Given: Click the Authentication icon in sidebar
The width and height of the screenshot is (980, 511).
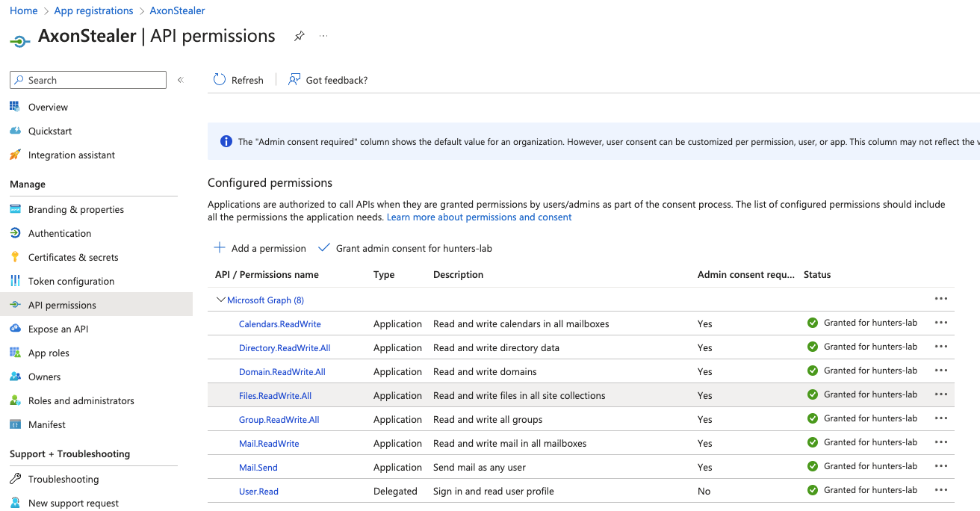Looking at the screenshot, I should coord(15,233).
